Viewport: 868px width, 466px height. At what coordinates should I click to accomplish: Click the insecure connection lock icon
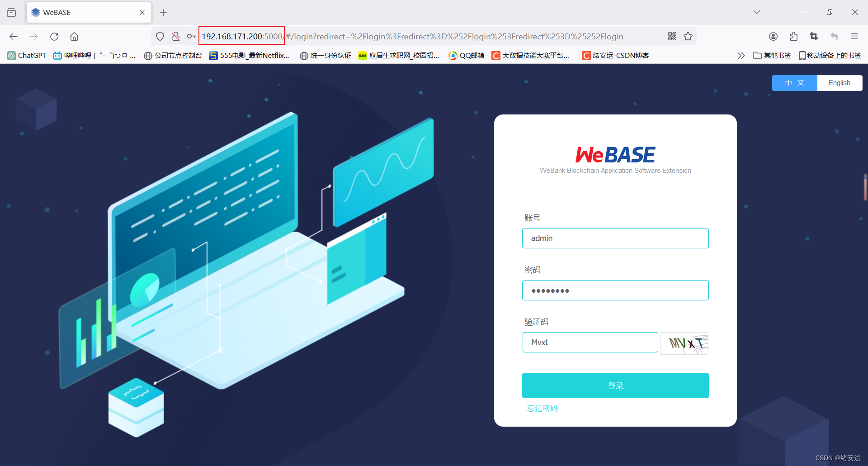(176, 37)
